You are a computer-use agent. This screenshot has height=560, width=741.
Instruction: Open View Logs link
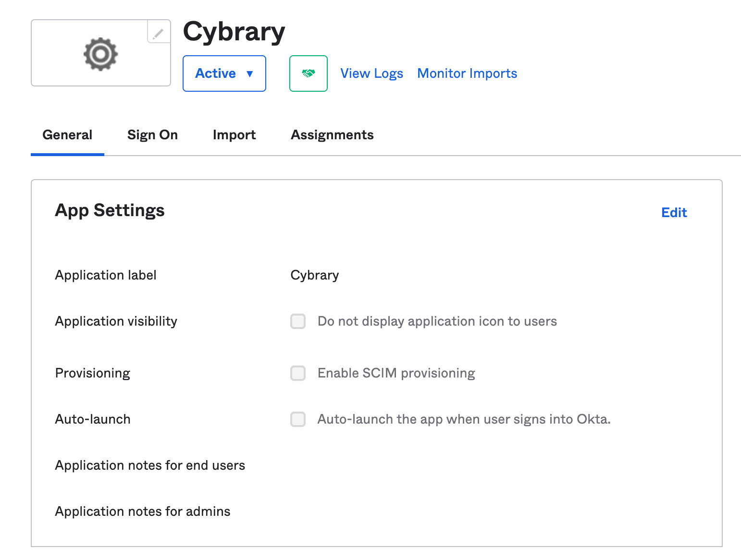372,73
